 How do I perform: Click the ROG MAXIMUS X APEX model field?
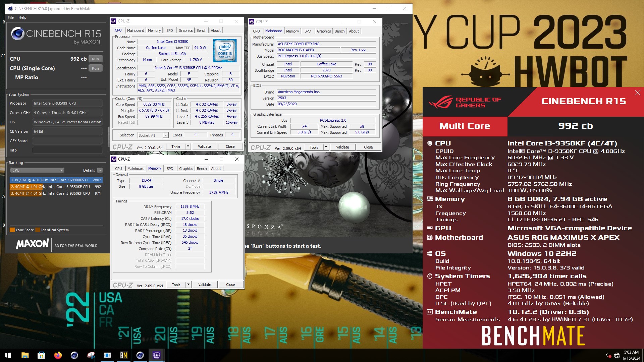[308, 50]
